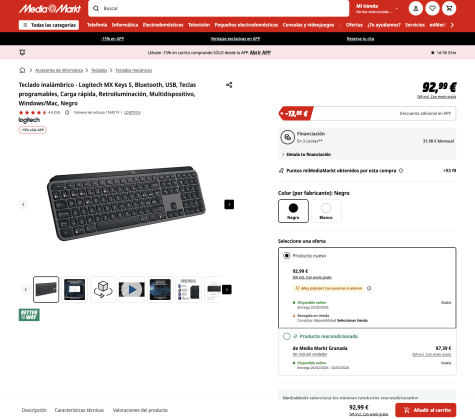
Task: Open the Mi tienda store dropdown
Action: tap(377, 9)
